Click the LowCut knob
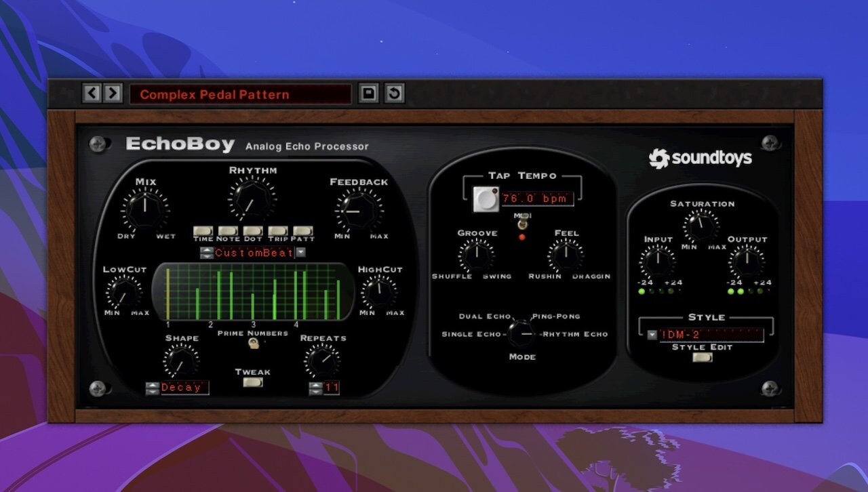The width and height of the screenshot is (868, 492). coord(123,293)
